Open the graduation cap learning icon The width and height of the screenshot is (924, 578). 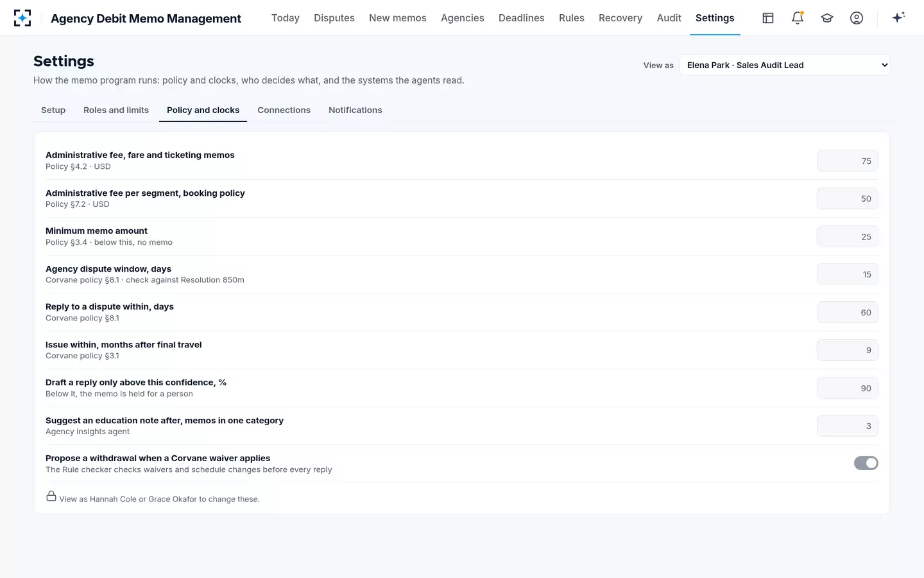(827, 18)
